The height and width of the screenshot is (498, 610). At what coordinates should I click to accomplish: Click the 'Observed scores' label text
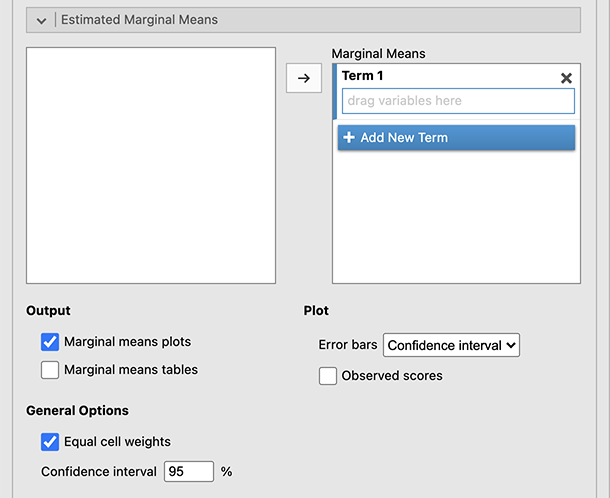pyautogui.click(x=392, y=376)
